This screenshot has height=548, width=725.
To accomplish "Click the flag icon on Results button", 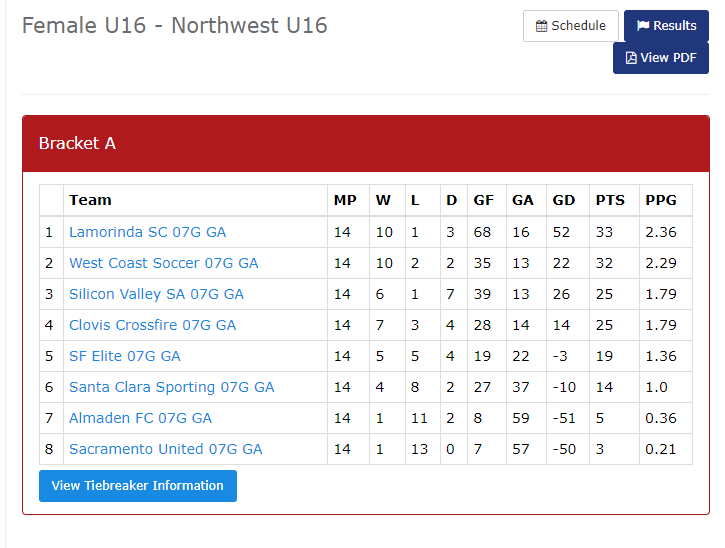I will 643,26.
